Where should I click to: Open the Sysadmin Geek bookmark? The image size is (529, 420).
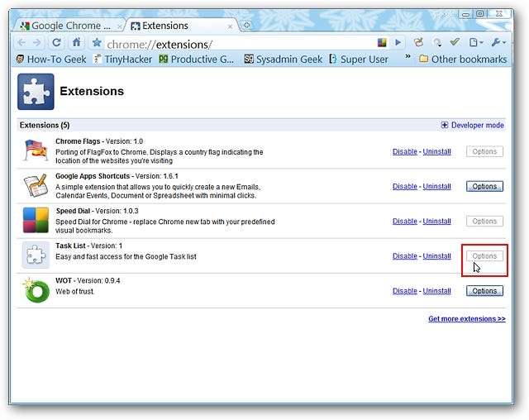(283, 60)
